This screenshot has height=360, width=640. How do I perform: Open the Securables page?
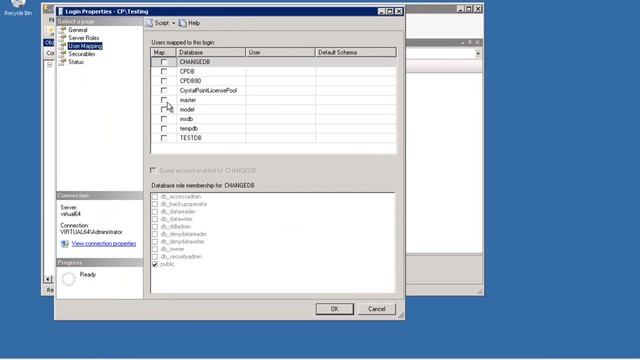pos(82,54)
